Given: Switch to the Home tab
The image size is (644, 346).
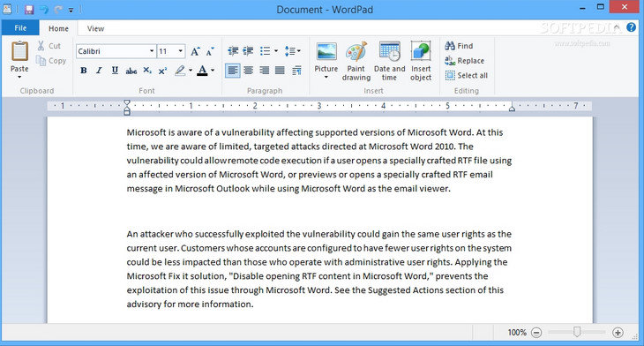Looking at the screenshot, I should pyautogui.click(x=58, y=28).
